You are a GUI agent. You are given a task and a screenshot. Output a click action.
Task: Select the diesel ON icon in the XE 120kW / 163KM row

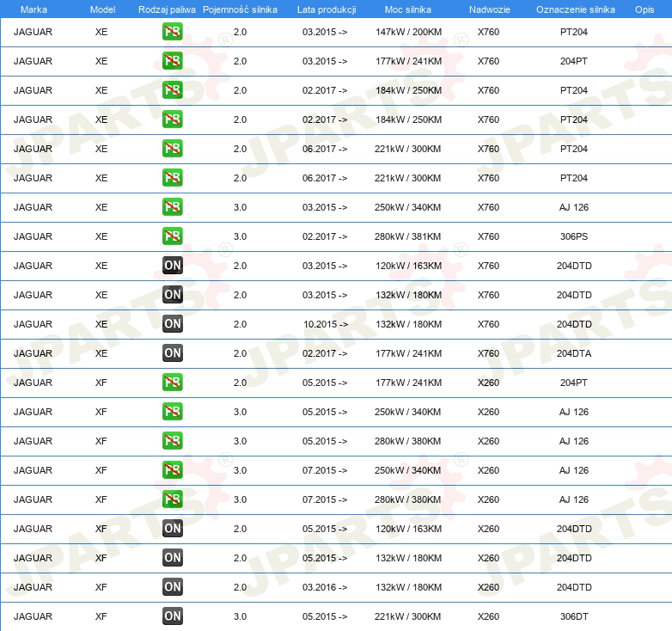172,266
